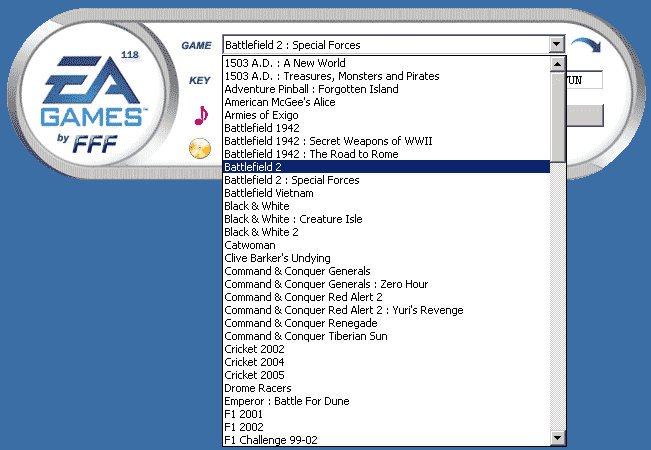Viewport: 651px width, 450px height.
Task: Pick Emperor : Battle For Dune
Action: click(385, 401)
